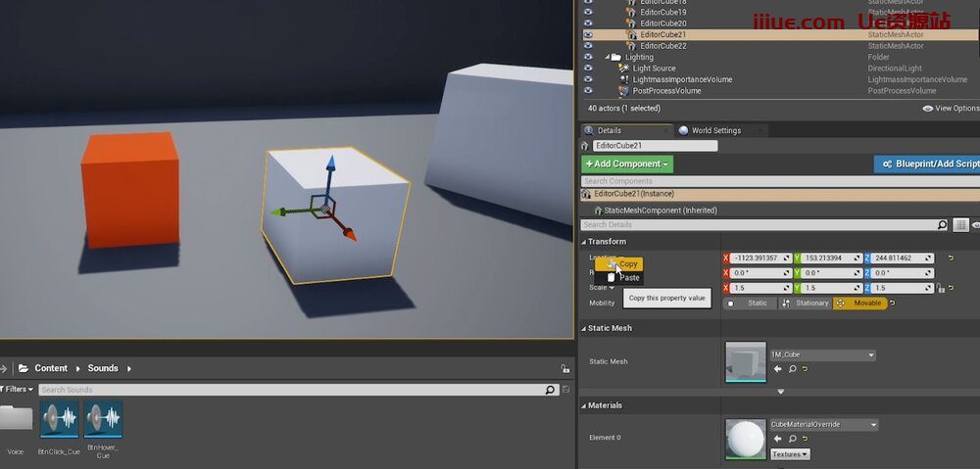Click the Add Component button

click(x=626, y=164)
